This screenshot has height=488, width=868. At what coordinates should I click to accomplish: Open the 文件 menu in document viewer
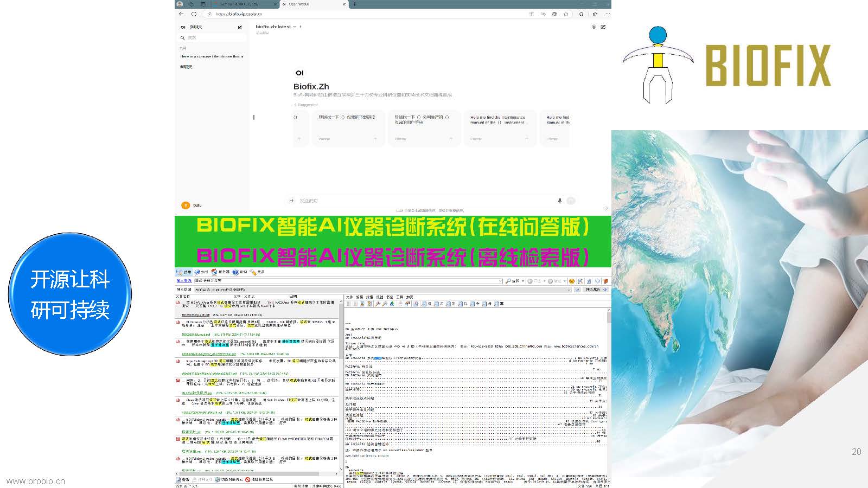pyautogui.click(x=349, y=297)
